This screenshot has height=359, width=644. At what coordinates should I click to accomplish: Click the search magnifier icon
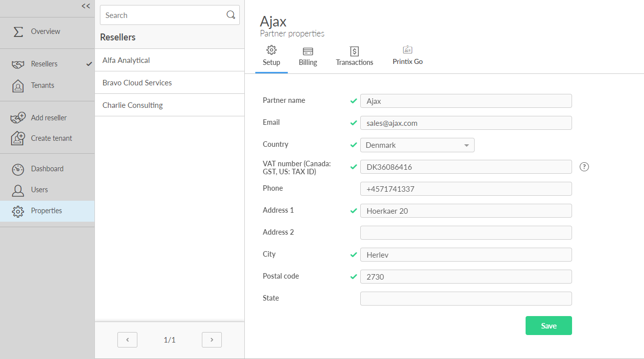pyautogui.click(x=231, y=15)
